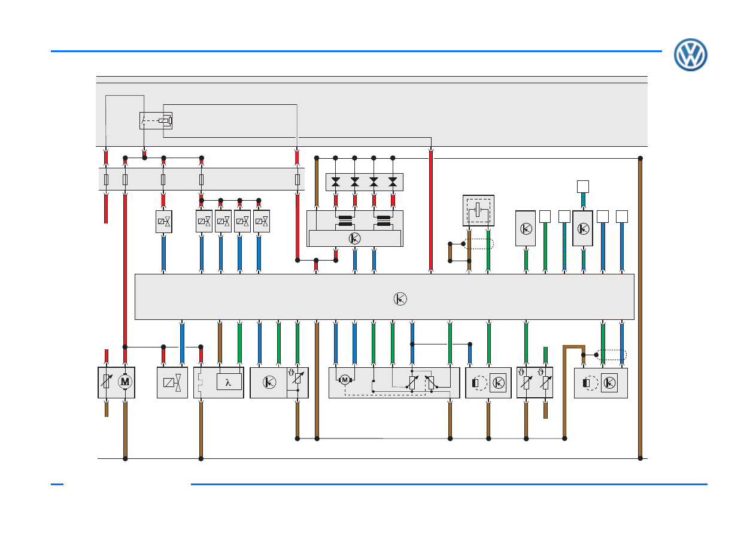The image size is (756, 535).
Task: Select the standalone upper solenoid valve on the left
Action: coord(163,222)
